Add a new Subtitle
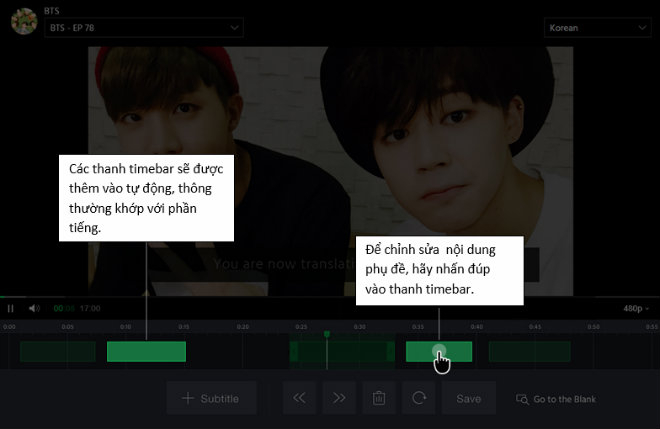660x429 pixels. [x=211, y=398]
